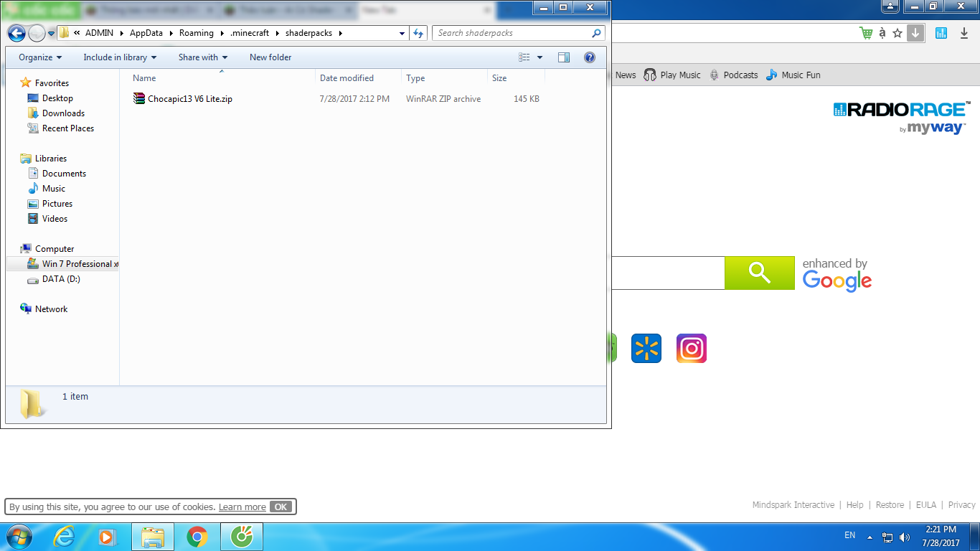
Task: Open Favorites in the navigation pane
Action: pyautogui.click(x=52, y=83)
